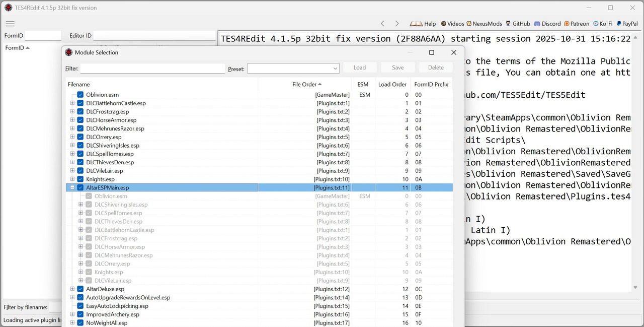Open the Ko-Fi link

point(603,24)
